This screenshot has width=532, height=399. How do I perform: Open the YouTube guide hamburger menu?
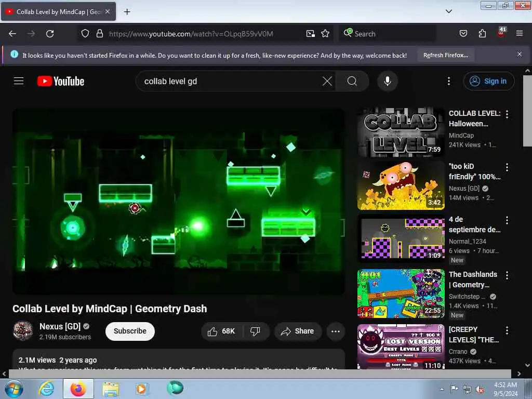point(19,81)
